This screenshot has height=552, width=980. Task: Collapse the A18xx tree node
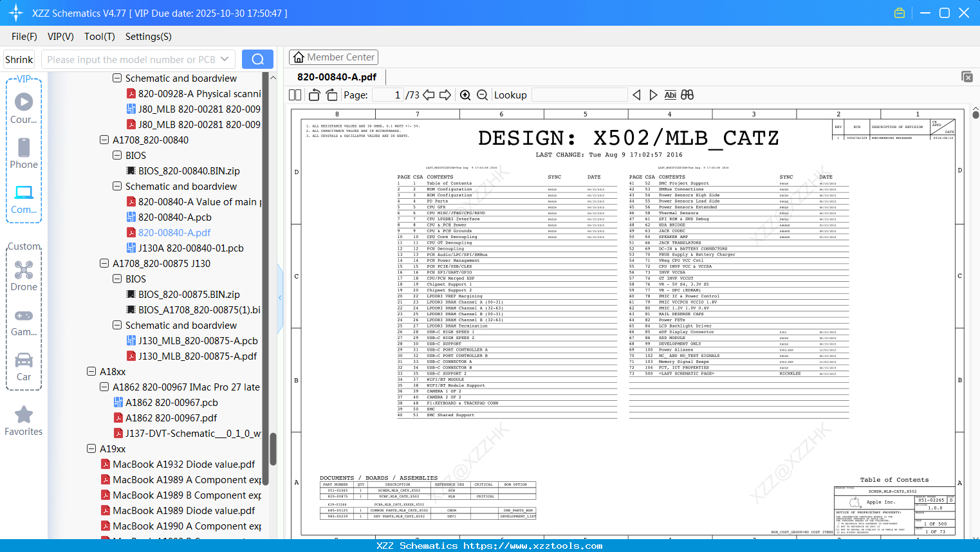(x=91, y=372)
